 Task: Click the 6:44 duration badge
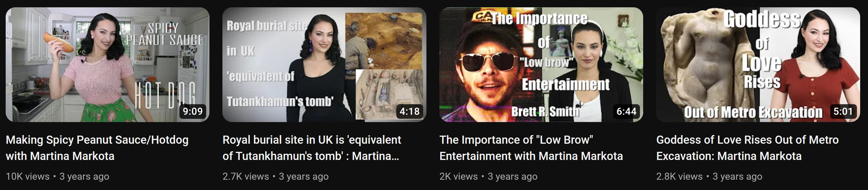click(x=626, y=111)
